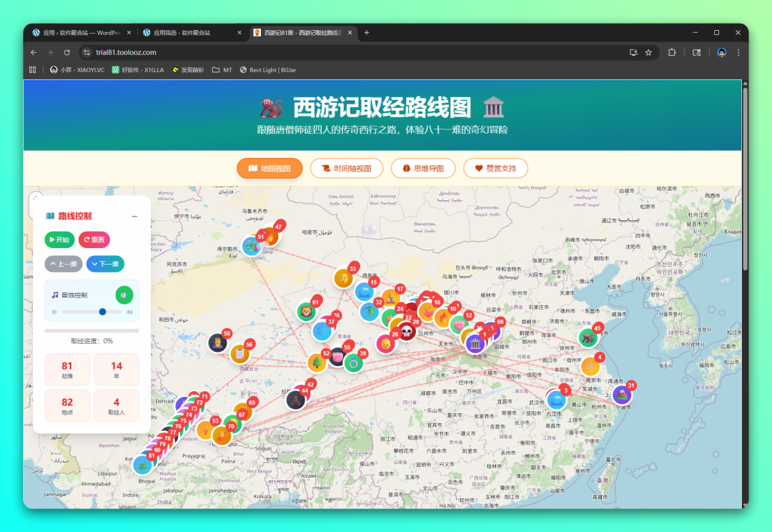
Task: Click map marker numbered 47
Action: 270,236
